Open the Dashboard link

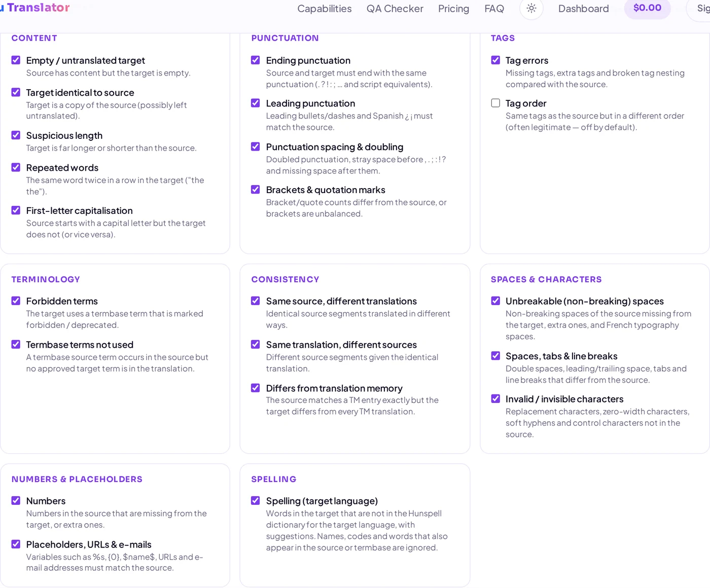584,9
